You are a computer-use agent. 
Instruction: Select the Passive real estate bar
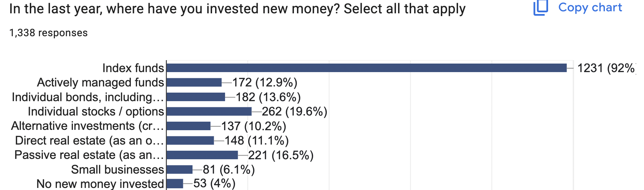[x=202, y=155]
